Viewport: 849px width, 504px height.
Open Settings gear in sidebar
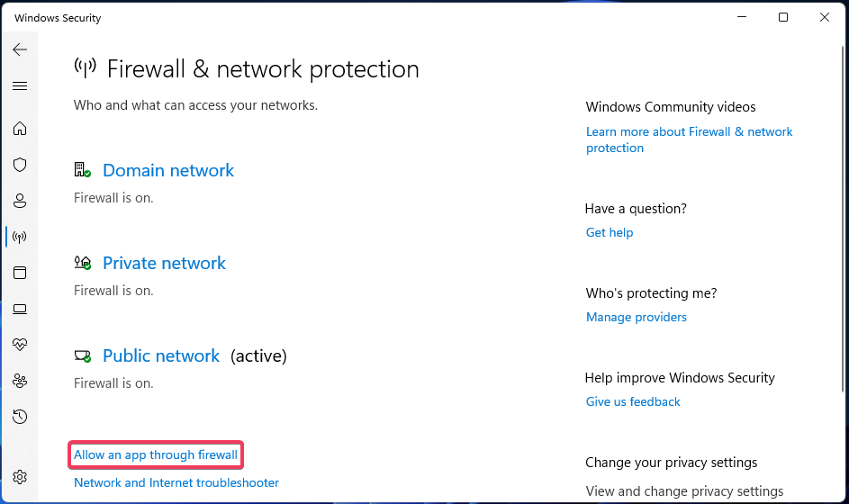click(x=20, y=477)
